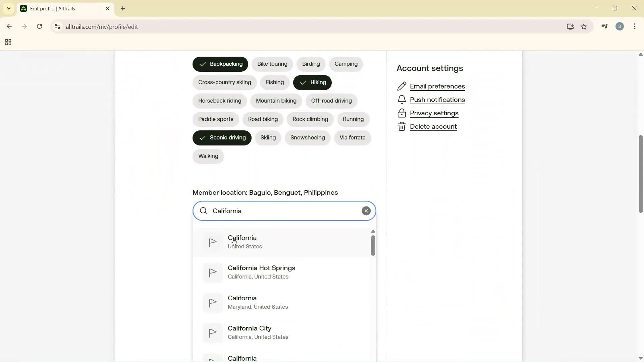
Task: Click the Install AllTrails icon in address bar
Action: (570, 26)
